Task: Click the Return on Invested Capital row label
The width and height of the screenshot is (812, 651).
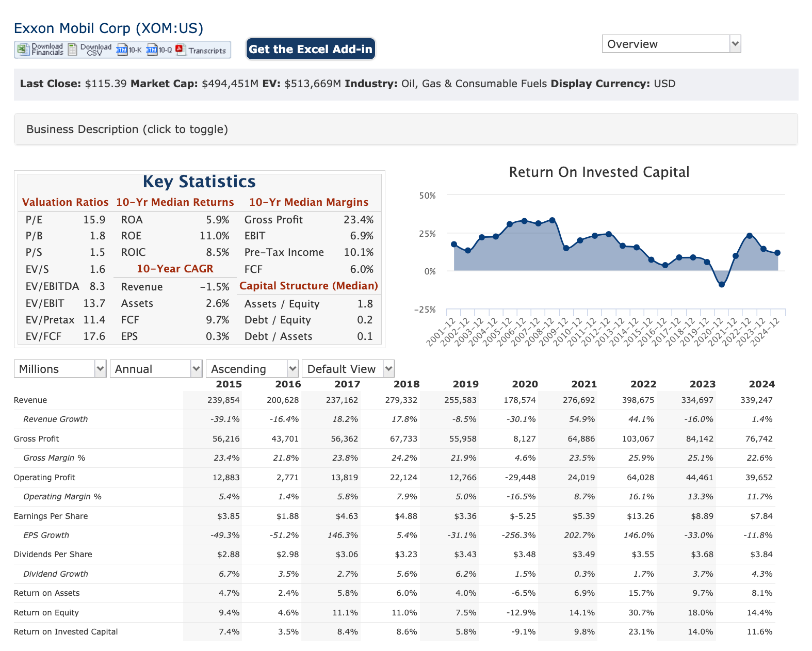Action: [66, 632]
